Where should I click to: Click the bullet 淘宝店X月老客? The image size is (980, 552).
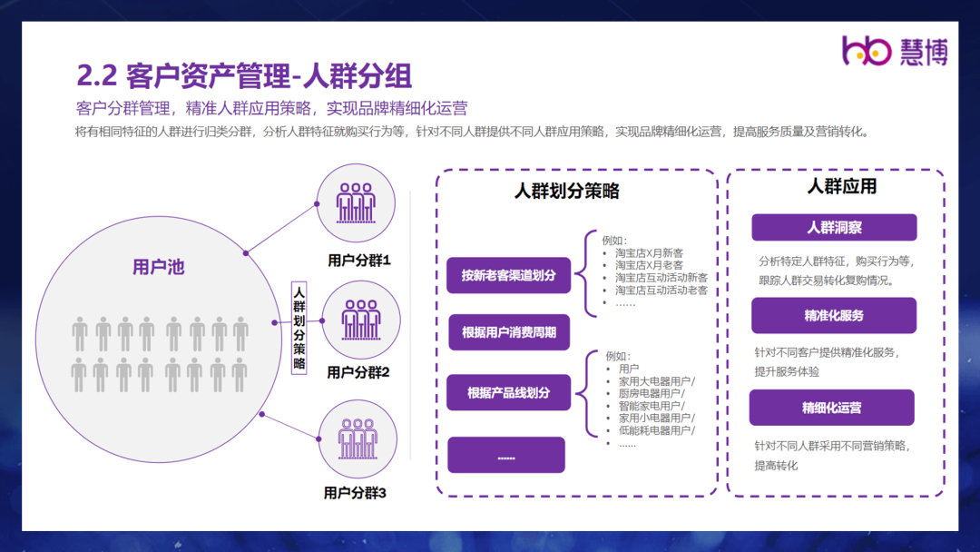click(649, 266)
